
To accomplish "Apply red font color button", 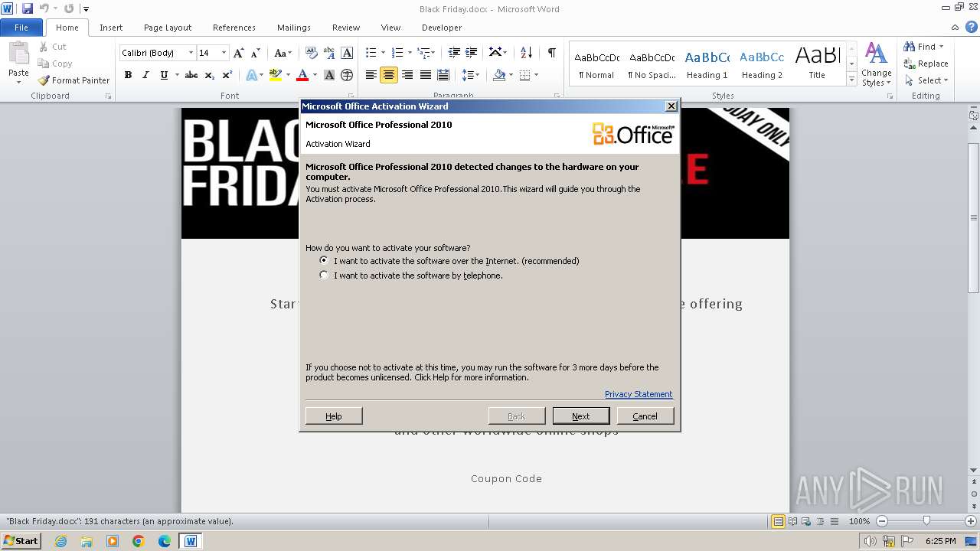I will [302, 75].
